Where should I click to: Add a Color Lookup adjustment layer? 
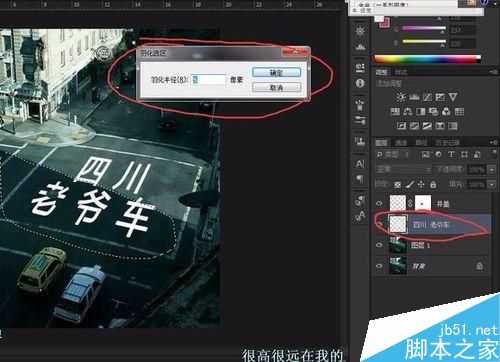(x=460, y=111)
